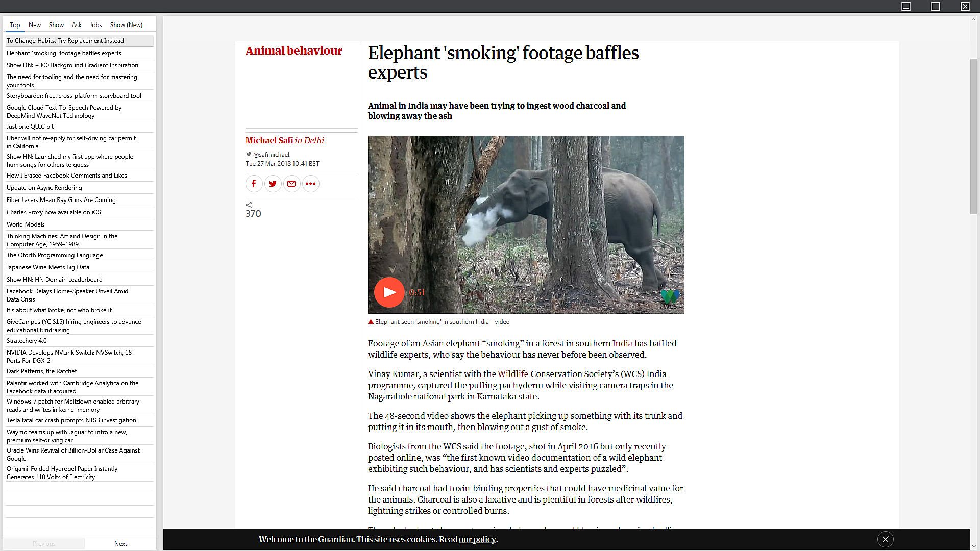This screenshot has height=551, width=980.
Task: Play the elephant smoking video
Action: point(389,292)
